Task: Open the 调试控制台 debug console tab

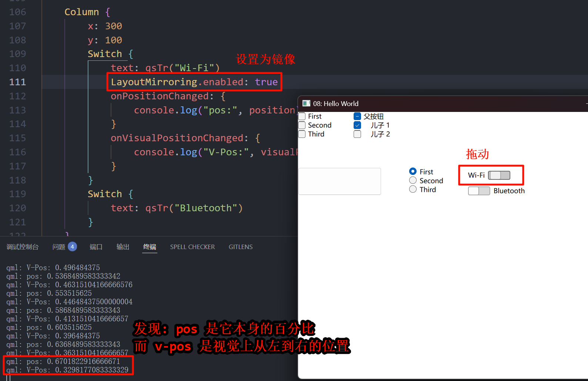Action: (x=23, y=247)
